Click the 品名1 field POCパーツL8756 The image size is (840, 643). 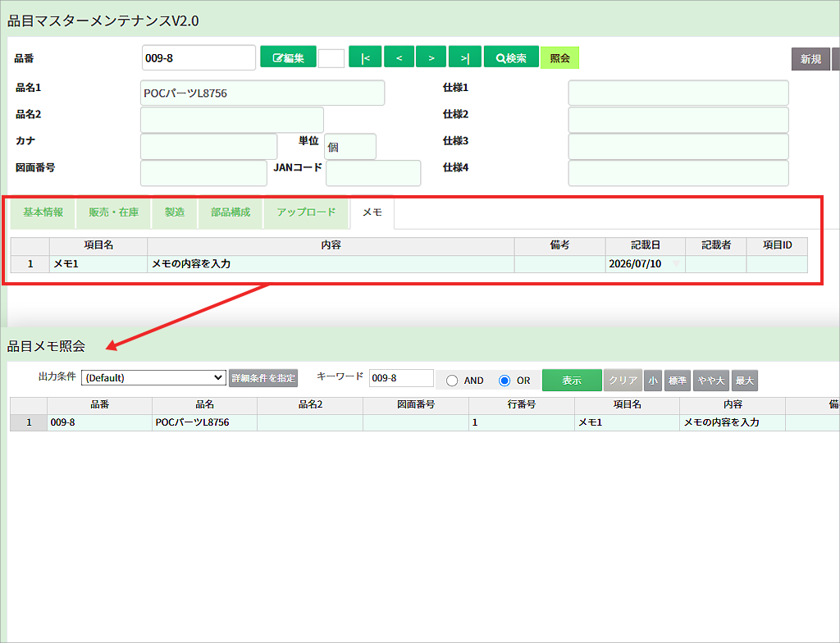coord(262,93)
